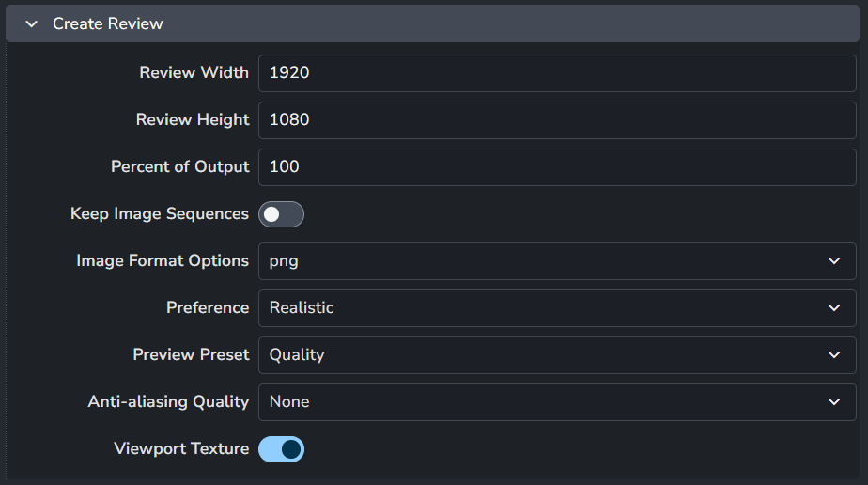This screenshot has height=485, width=868.
Task: Collapse the Create Review section chevron
Action: [x=32, y=23]
